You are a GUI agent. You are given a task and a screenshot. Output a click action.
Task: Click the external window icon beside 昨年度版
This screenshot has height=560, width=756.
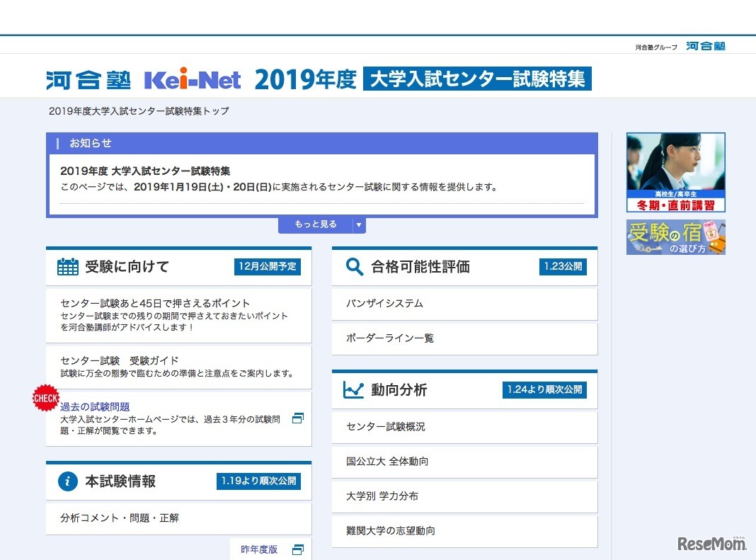pos(298,549)
